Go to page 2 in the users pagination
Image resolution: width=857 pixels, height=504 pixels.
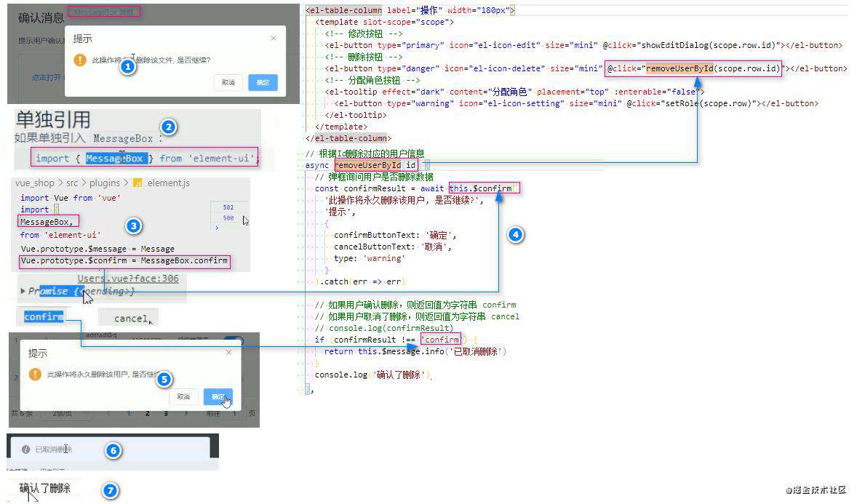pos(148,414)
